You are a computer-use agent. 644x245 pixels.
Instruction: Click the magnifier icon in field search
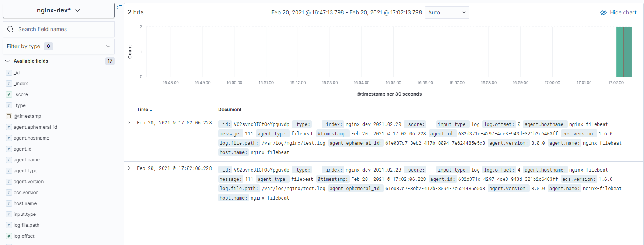[10, 29]
